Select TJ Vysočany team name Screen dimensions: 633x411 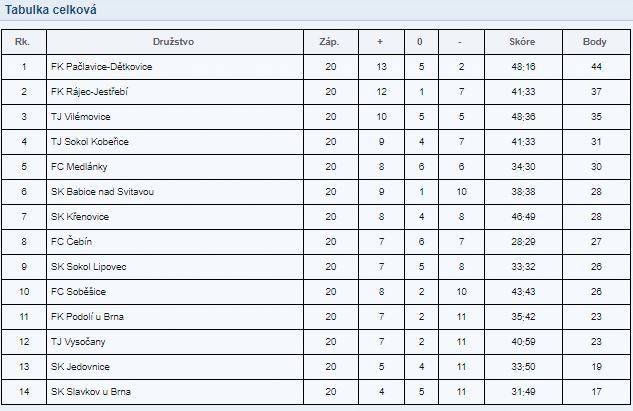[x=78, y=342]
